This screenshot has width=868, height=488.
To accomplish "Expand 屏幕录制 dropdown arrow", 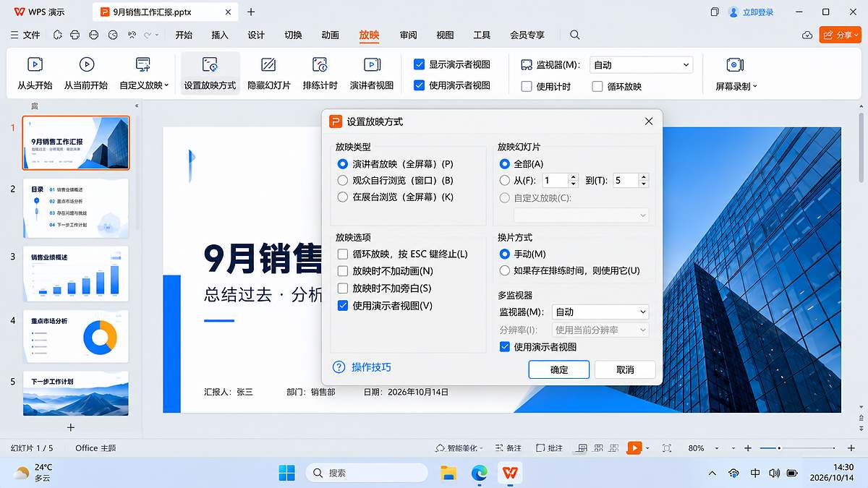I will (755, 85).
